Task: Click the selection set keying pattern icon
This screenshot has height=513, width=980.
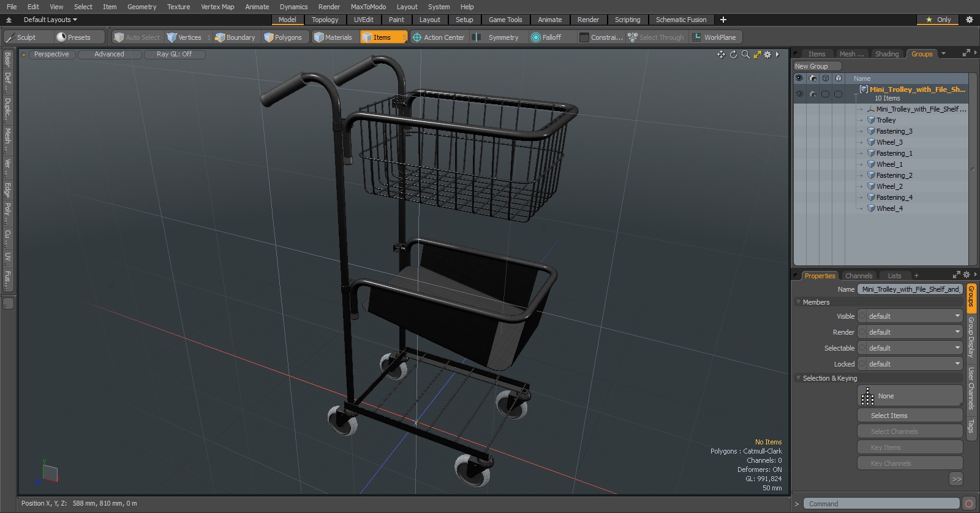Action: click(867, 397)
